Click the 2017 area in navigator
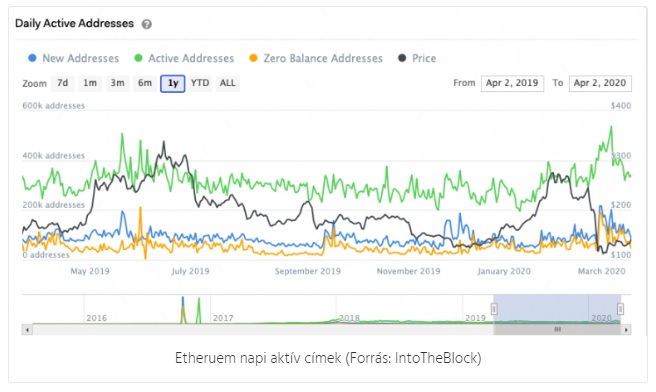Viewport: 656px width, 392px height. pos(223,318)
